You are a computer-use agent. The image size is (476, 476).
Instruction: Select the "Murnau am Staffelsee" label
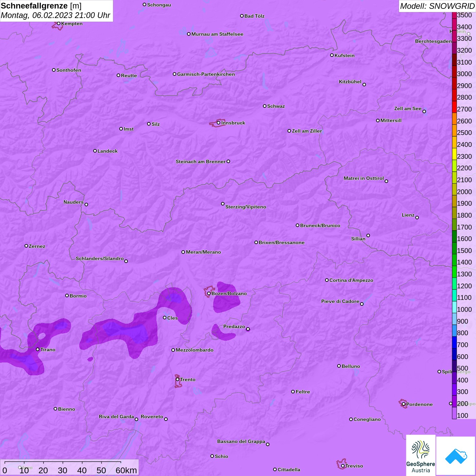point(217,34)
